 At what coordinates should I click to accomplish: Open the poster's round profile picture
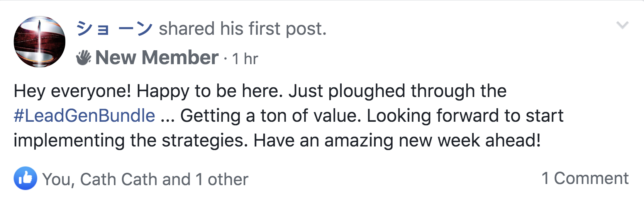[39, 42]
